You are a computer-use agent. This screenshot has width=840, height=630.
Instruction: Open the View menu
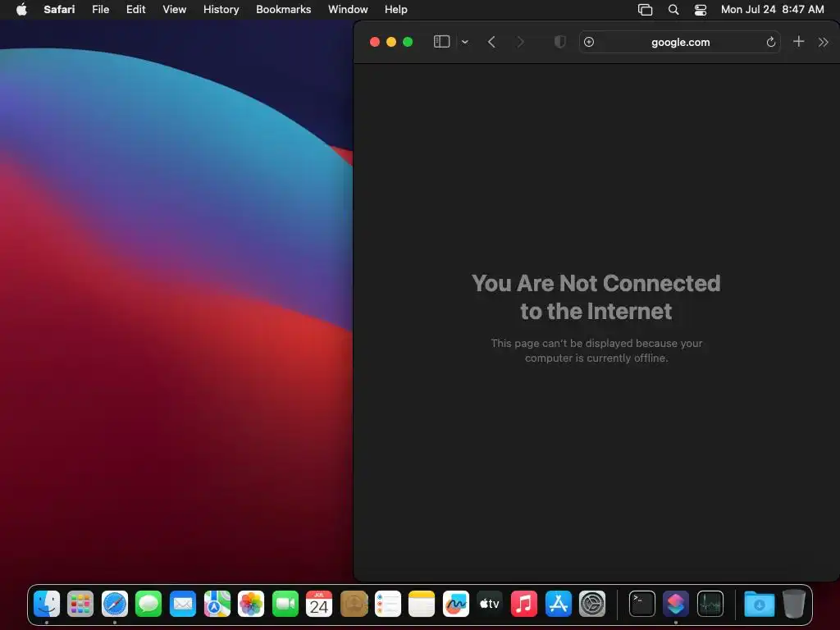[174, 9]
